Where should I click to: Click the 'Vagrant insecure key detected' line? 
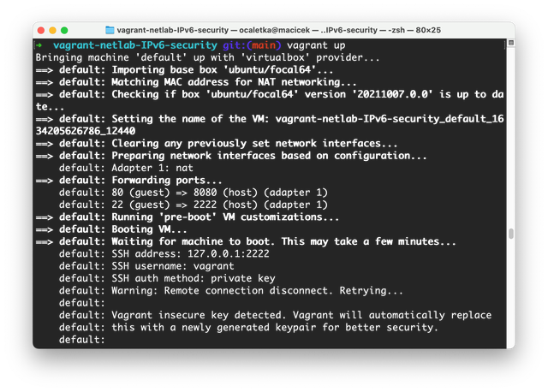click(275, 315)
